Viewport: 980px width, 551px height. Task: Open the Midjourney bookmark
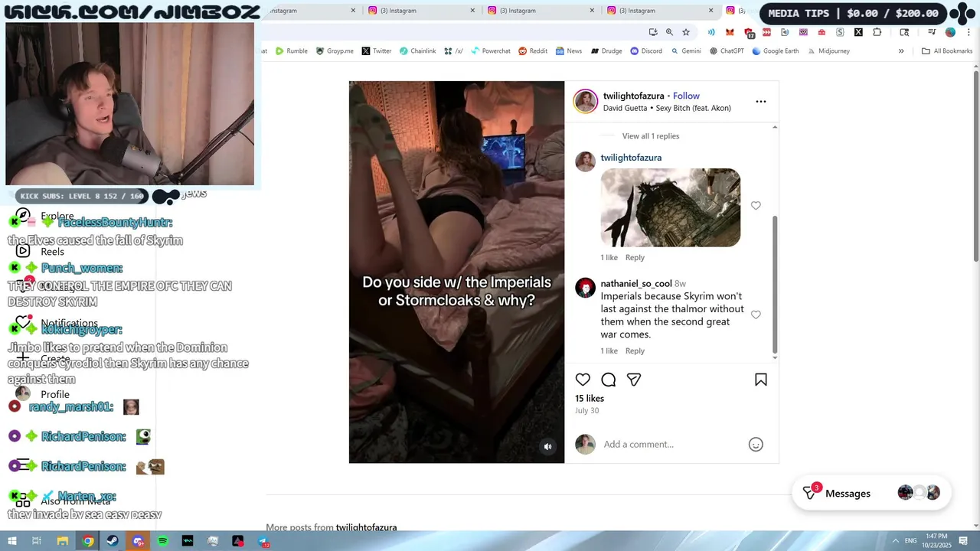[x=828, y=51]
